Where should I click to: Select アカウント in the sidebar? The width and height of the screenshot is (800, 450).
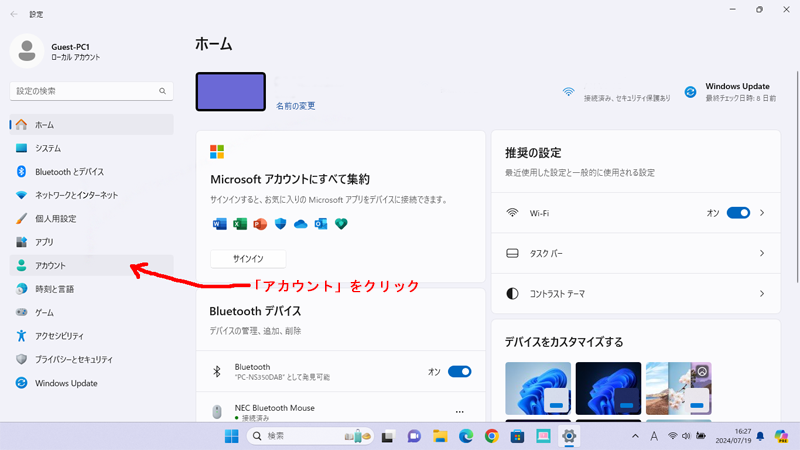[x=50, y=266]
